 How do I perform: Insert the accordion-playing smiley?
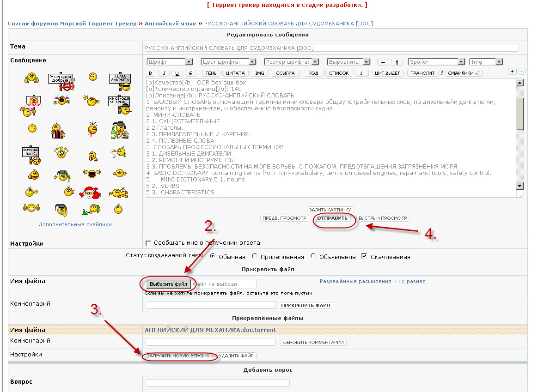pos(57,131)
